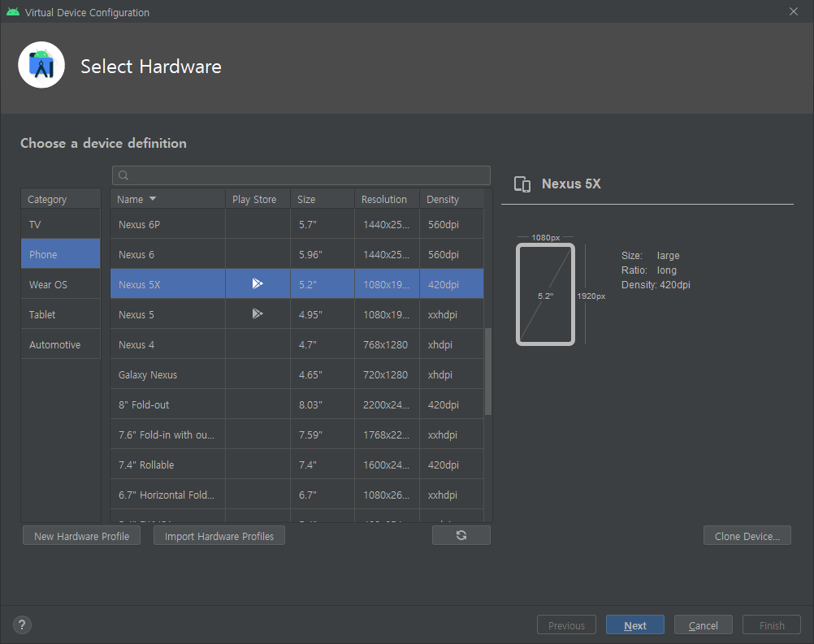The image size is (814, 644).
Task: Select the 7.4" Rollable device row
Action: coord(297,465)
